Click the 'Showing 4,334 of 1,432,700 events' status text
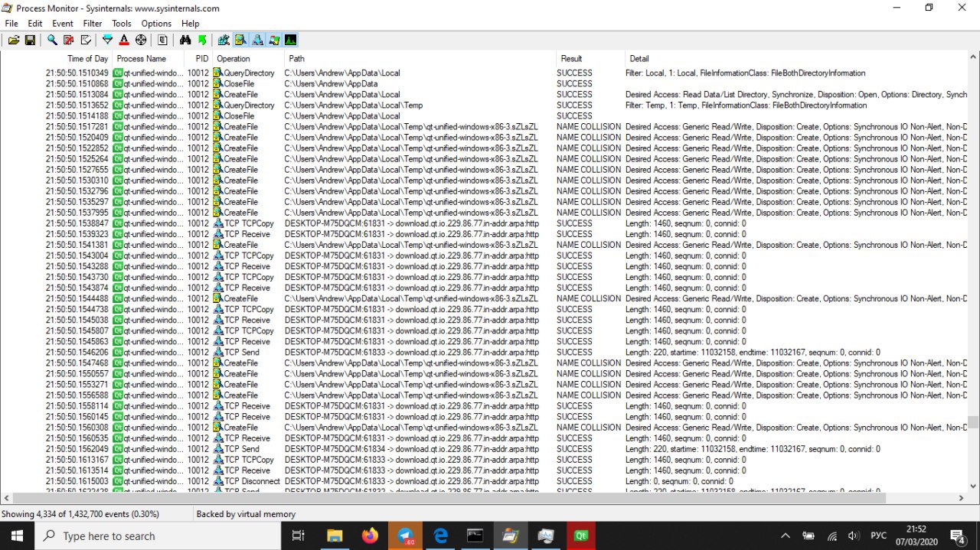 click(80, 514)
